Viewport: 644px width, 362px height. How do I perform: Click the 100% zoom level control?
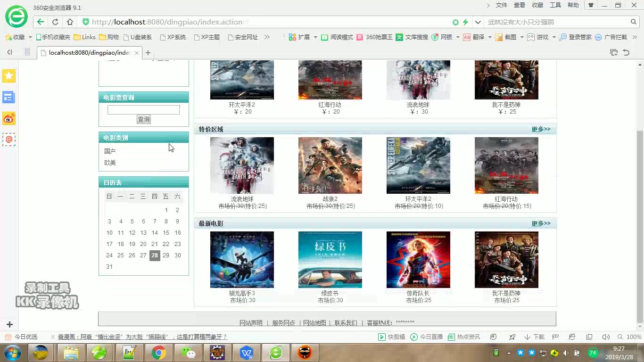(x=629, y=337)
